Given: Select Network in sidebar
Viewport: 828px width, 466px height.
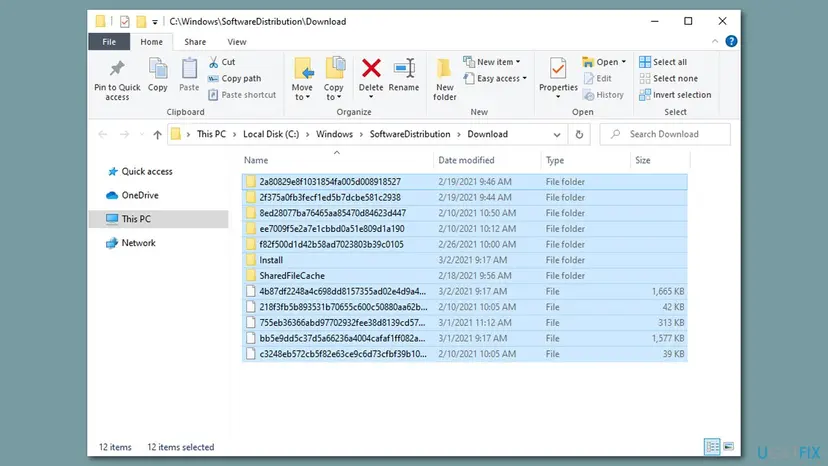Looking at the screenshot, I should pyautogui.click(x=131, y=243).
